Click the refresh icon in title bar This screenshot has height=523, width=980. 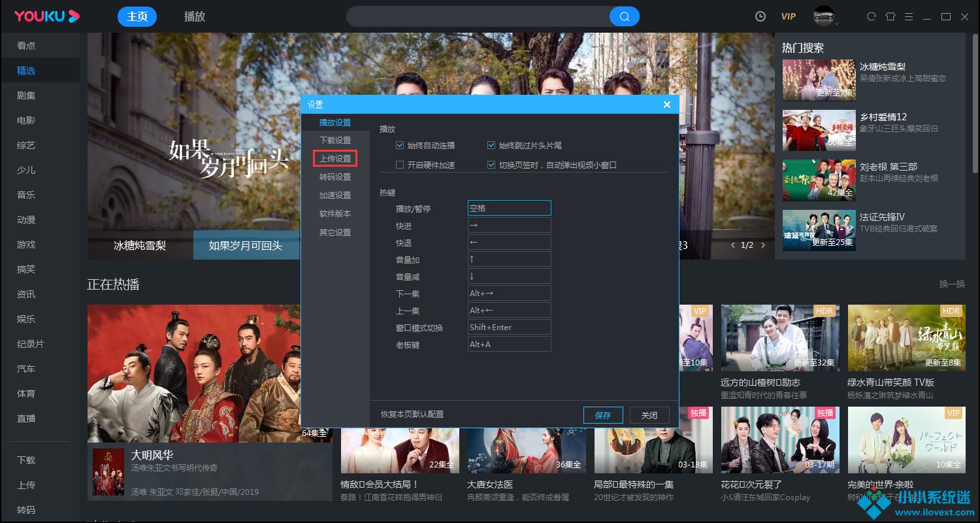[871, 16]
